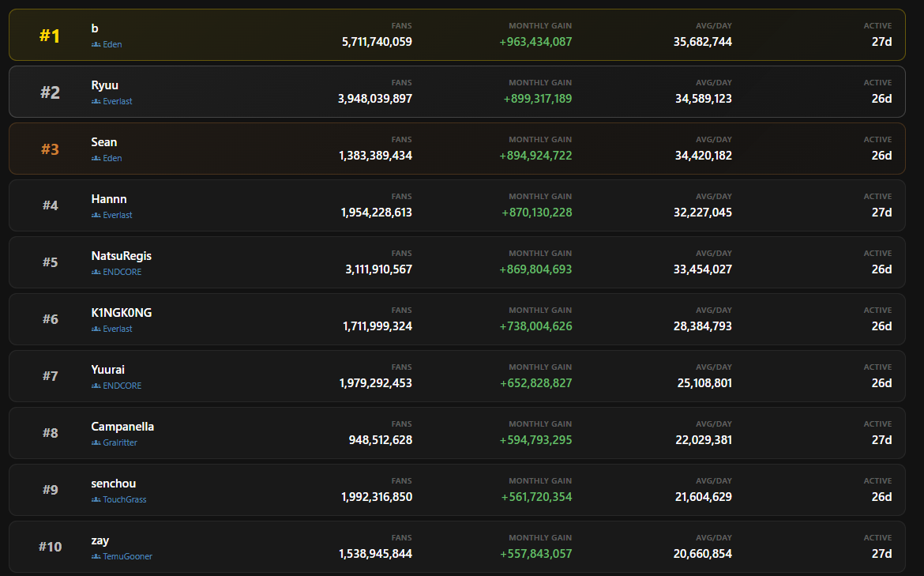The width and height of the screenshot is (924, 576).
Task: Click fans count 1,383,389,434
Action: 375,156
